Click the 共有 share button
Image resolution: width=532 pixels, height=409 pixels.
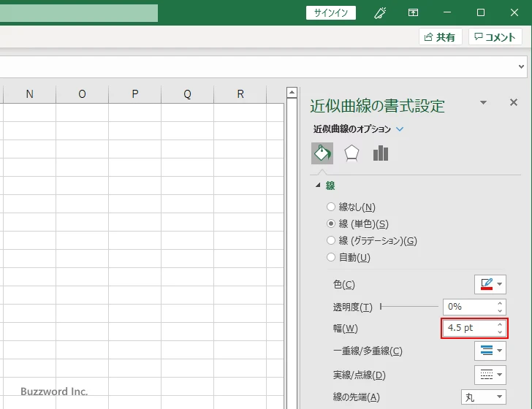440,37
